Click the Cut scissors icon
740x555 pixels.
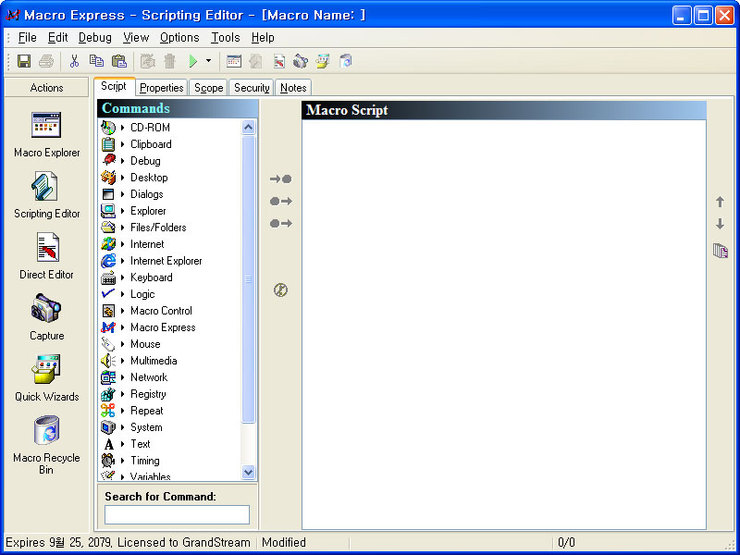74,61
